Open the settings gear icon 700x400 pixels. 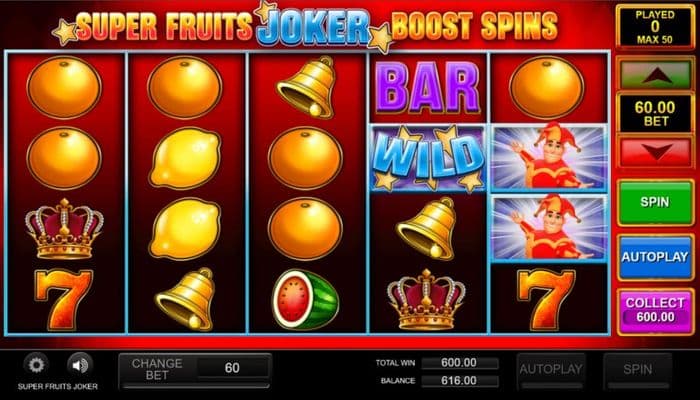(x=36, y=365)
